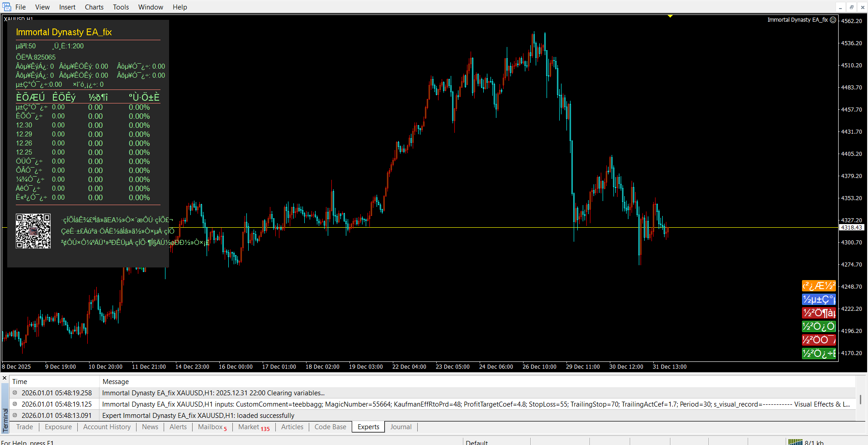Viewport: 868px width, 445px height.
Task: Open the Code Base tab
Action: pos(330,427)
